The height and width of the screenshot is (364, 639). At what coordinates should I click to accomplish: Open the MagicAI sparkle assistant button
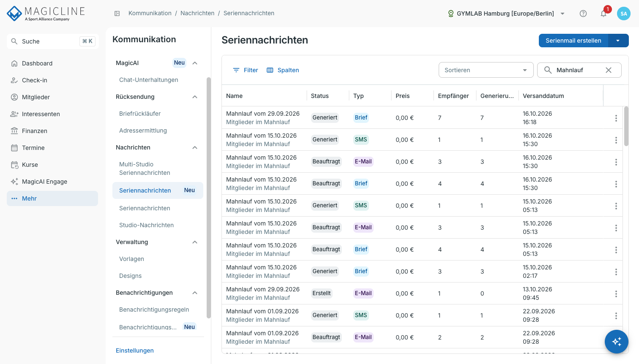pos(617,342)
